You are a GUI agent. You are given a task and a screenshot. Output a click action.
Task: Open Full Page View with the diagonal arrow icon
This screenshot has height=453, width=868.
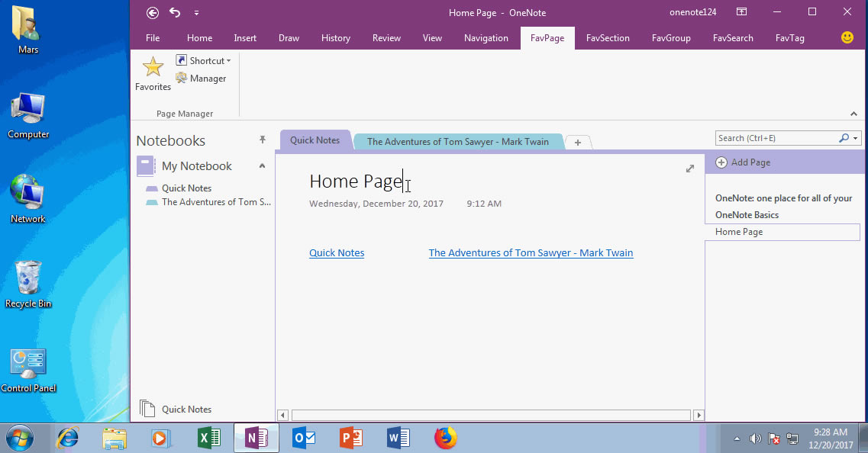689,167
